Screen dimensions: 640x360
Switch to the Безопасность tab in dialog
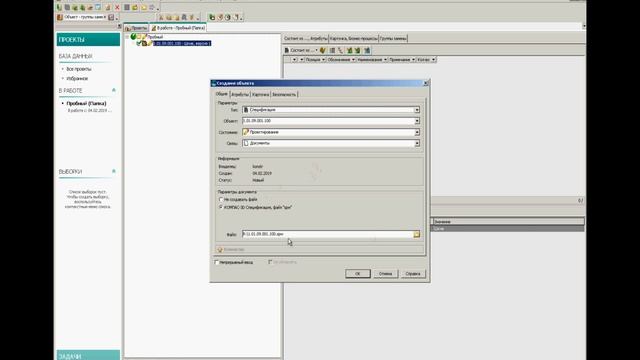(x=284, y=94)
